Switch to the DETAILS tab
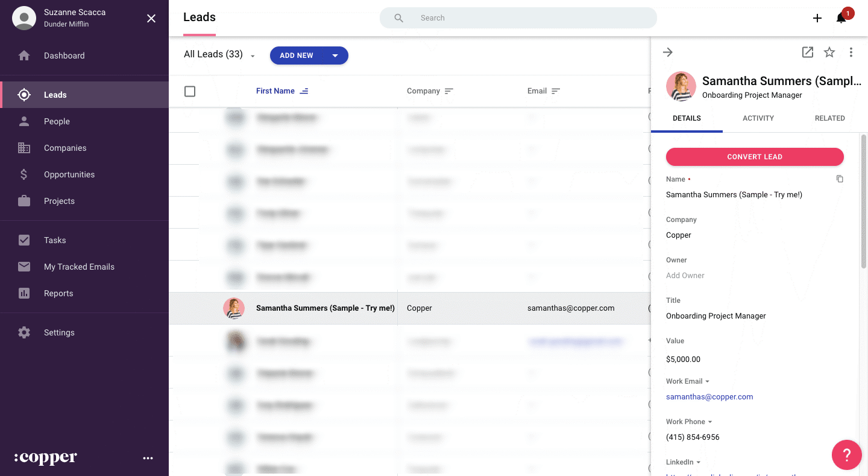Image resolution: width=868 pixels, height=476 pixels. point(687,118)
